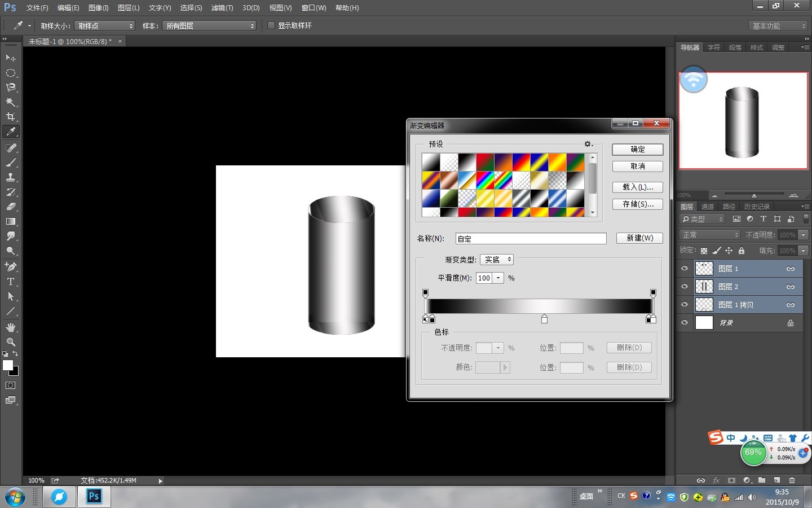Click 确定 in gradient editor
Viewport: 812px width, 508px height.
637,150
